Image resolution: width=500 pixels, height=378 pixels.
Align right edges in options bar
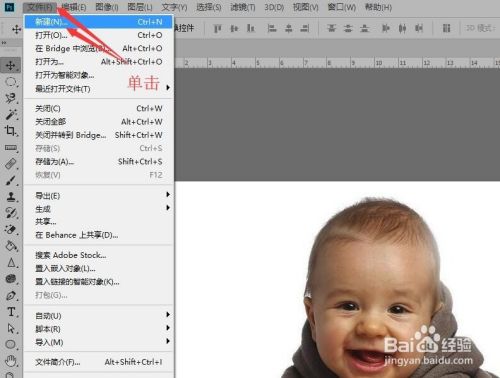pyautogui.click(x=305, y=29)
